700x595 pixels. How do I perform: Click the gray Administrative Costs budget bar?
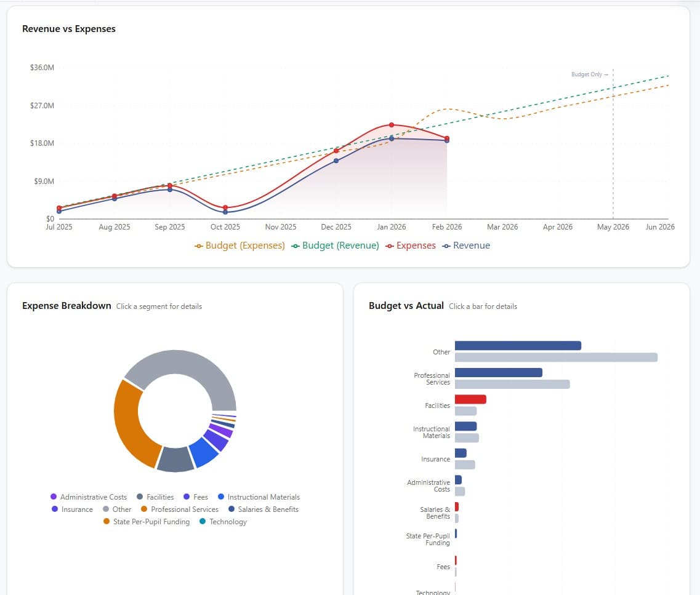tap(460, 491)
